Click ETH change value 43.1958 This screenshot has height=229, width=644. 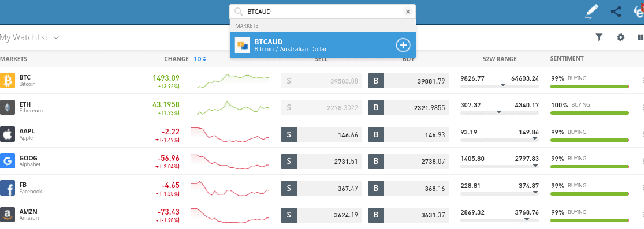coord(166,104)
